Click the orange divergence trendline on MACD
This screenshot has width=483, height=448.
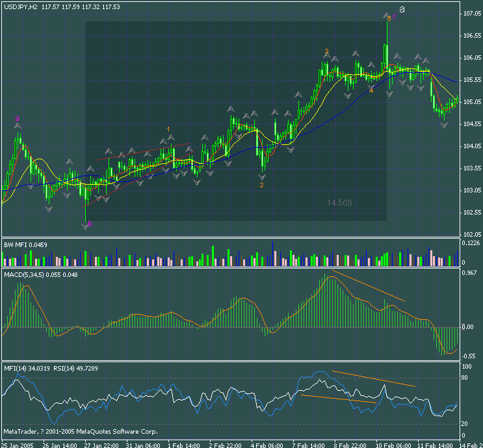point(368,285)
